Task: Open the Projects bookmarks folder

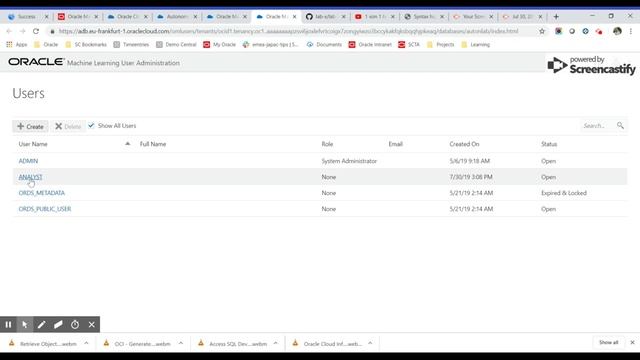Action: tap(440, 44)
